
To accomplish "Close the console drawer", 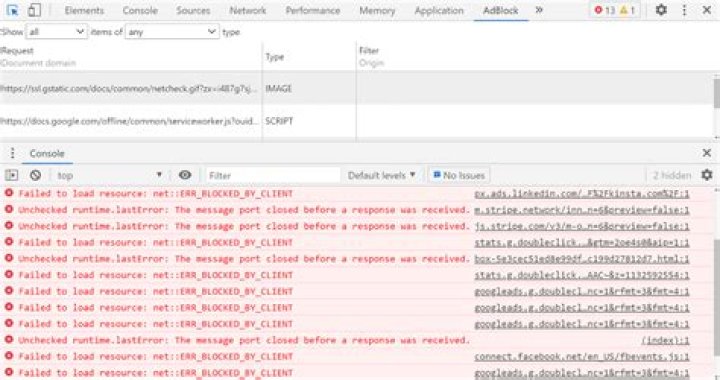I will coord(707,153).
